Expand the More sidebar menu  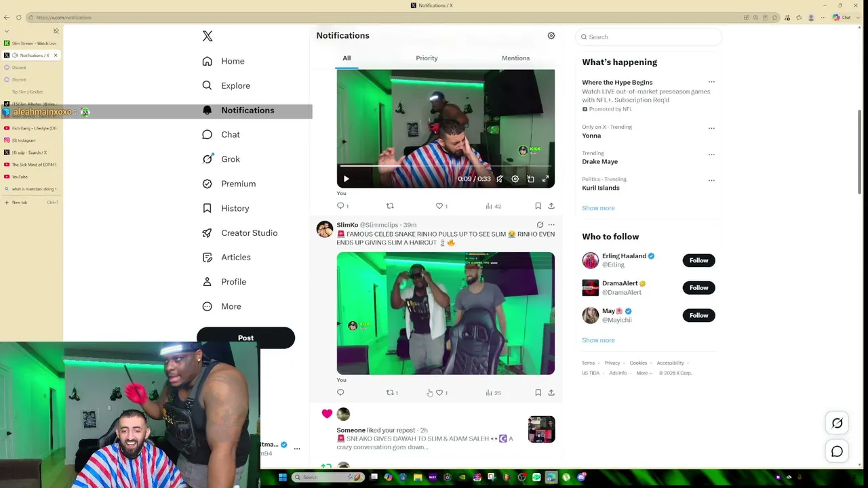point(222,306)
